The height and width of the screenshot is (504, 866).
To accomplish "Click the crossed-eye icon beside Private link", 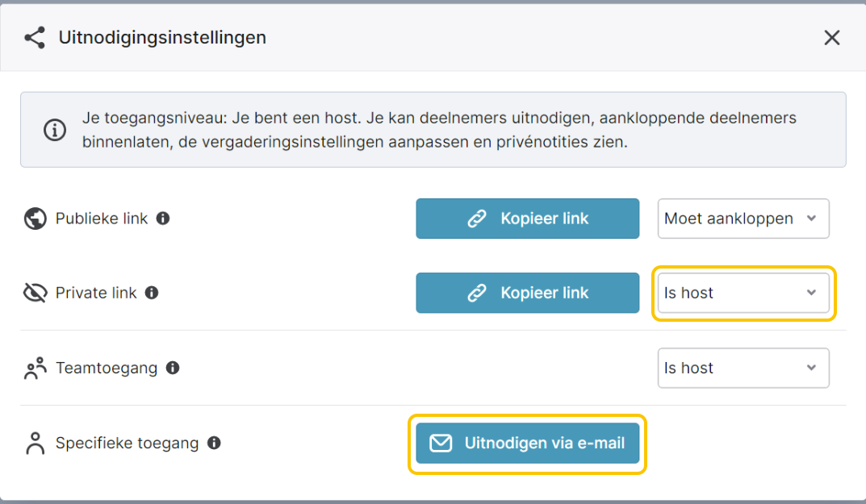I will click(35, 293).
